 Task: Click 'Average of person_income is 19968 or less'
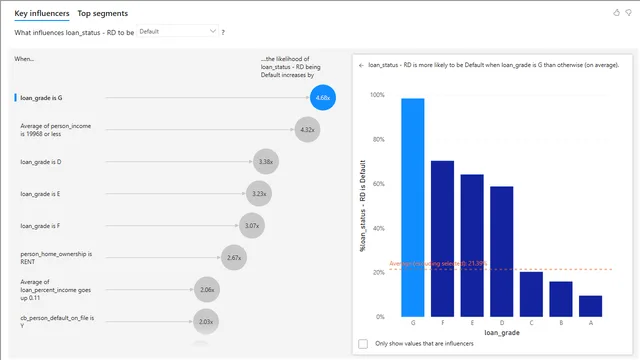[x=56, y=130]
